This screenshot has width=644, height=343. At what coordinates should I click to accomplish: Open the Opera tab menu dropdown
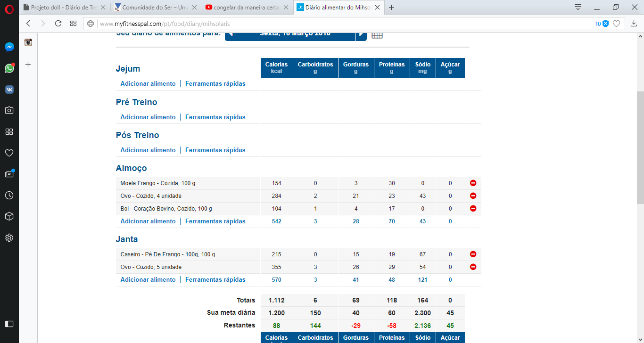coord(578,7)
